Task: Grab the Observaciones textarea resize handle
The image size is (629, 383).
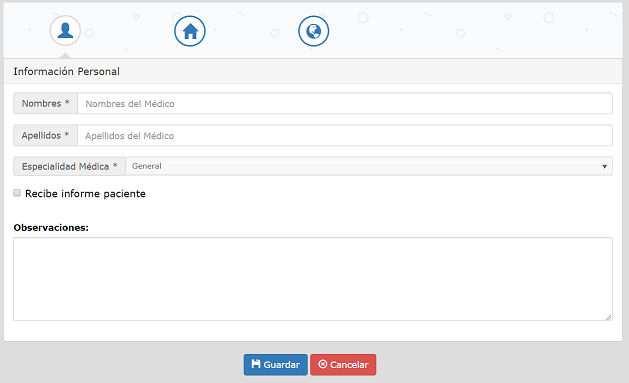Action: [609, 317]
